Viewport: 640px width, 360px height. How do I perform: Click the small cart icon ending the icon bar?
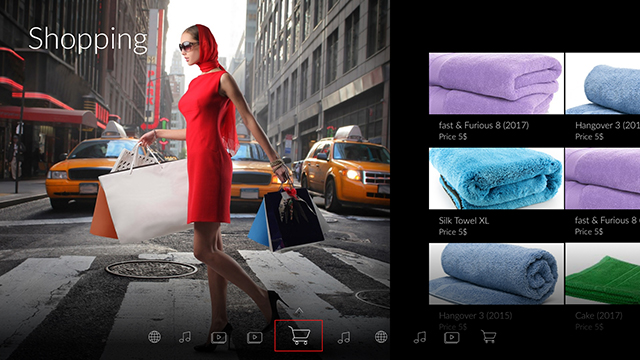489,337
